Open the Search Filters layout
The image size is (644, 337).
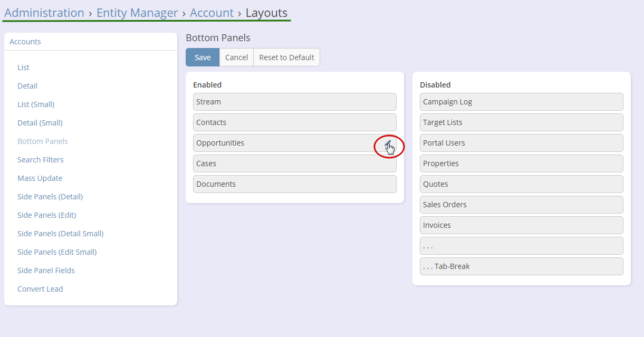(x=41, y=160)
